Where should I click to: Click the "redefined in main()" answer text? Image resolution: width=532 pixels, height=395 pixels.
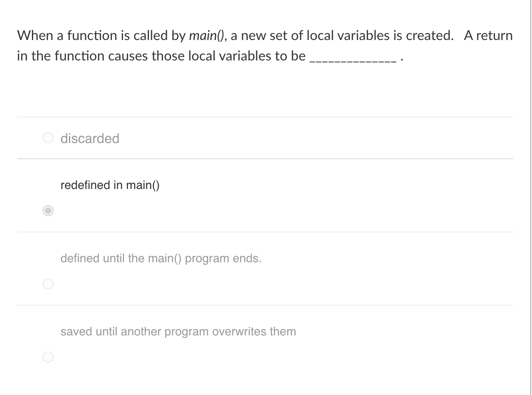(x=110, y=185)
